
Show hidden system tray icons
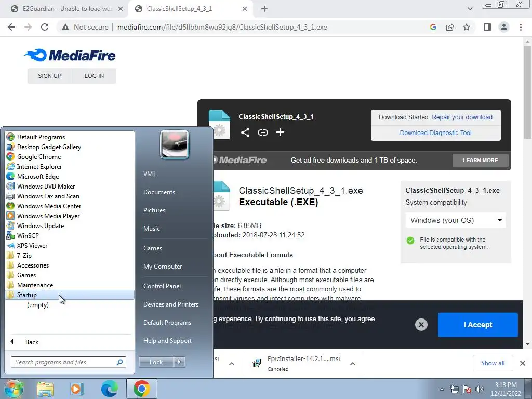point(442,389)
